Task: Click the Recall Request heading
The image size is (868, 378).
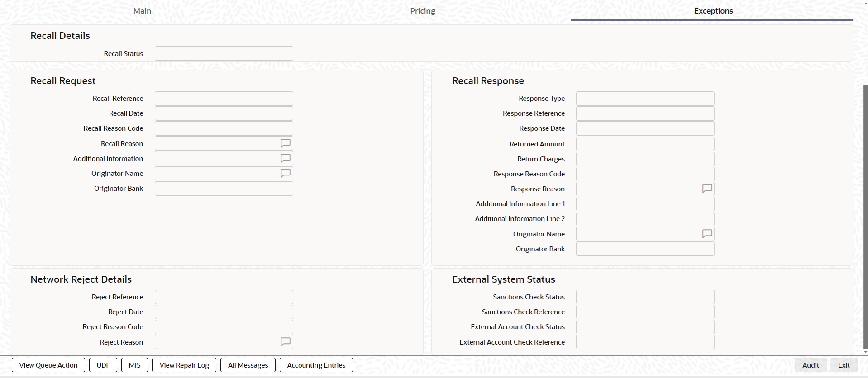Action: tap(63, 81)
